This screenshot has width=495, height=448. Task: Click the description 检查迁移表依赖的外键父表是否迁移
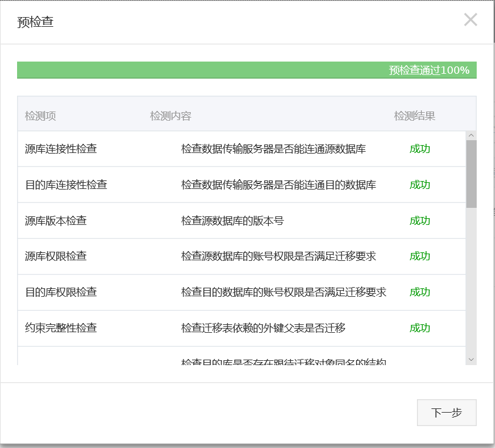coord(263,328)
